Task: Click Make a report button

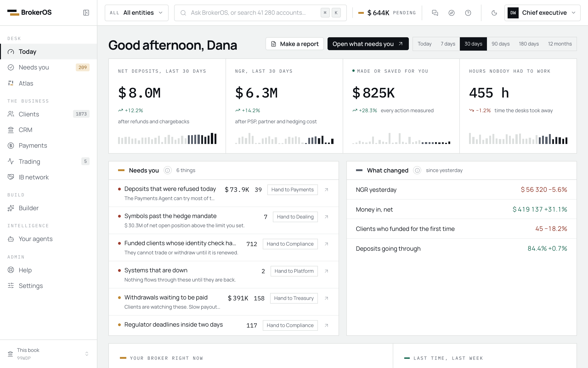Action: pos(294,44)
